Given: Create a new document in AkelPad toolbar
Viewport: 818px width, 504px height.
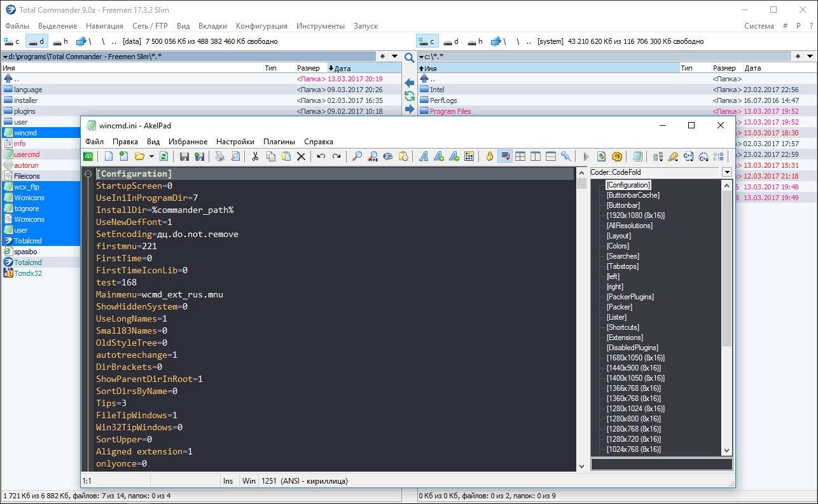Looking at the screenshot, I should [109, 156].
